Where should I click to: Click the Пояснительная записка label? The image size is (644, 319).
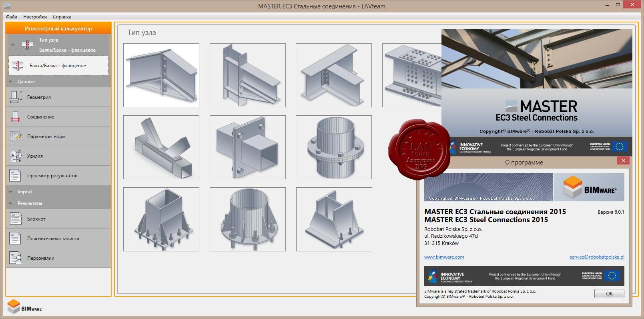click(x=53, y=239)
